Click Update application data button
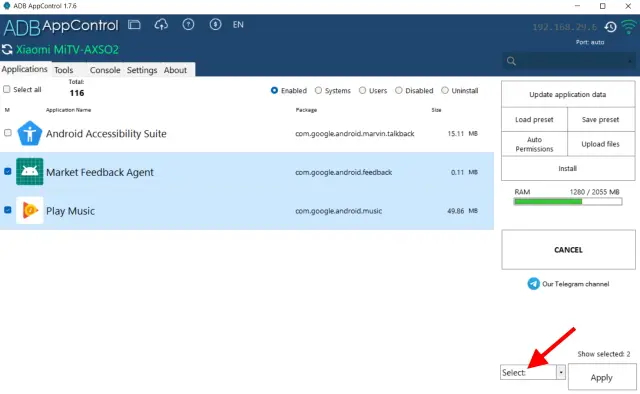This screenshot has height=394, width=640. pyautogui.click(x=568, y=94)
